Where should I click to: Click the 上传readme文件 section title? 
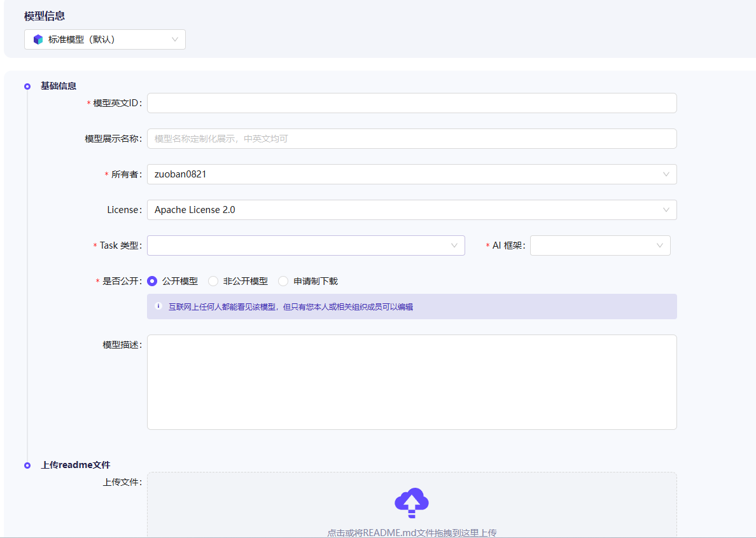click(75, 466)
